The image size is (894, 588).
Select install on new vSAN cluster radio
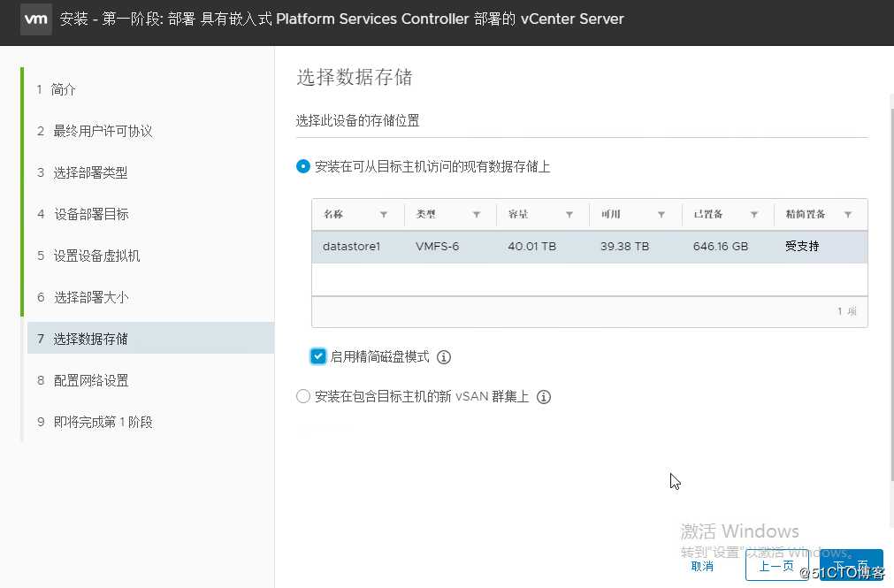coord(302,396)
